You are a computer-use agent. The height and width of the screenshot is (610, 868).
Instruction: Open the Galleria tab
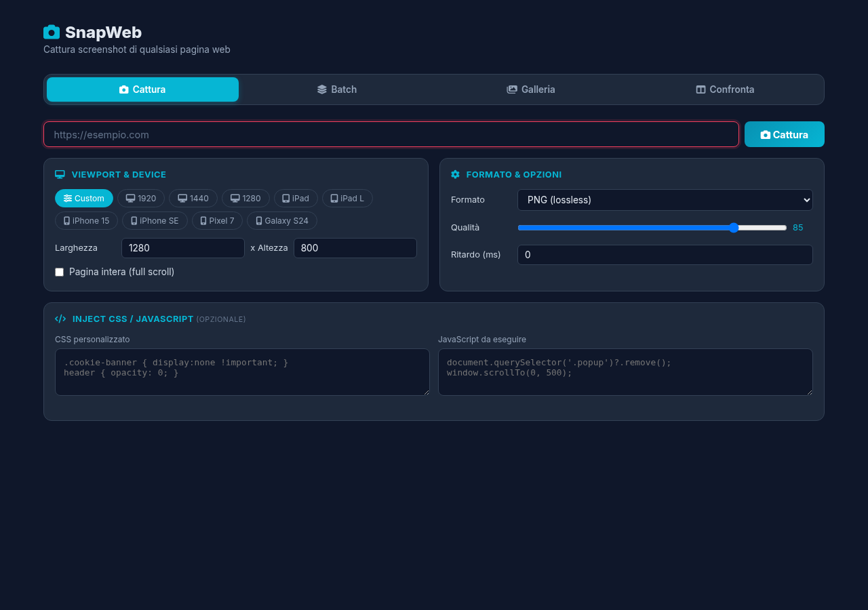(531, 89)
